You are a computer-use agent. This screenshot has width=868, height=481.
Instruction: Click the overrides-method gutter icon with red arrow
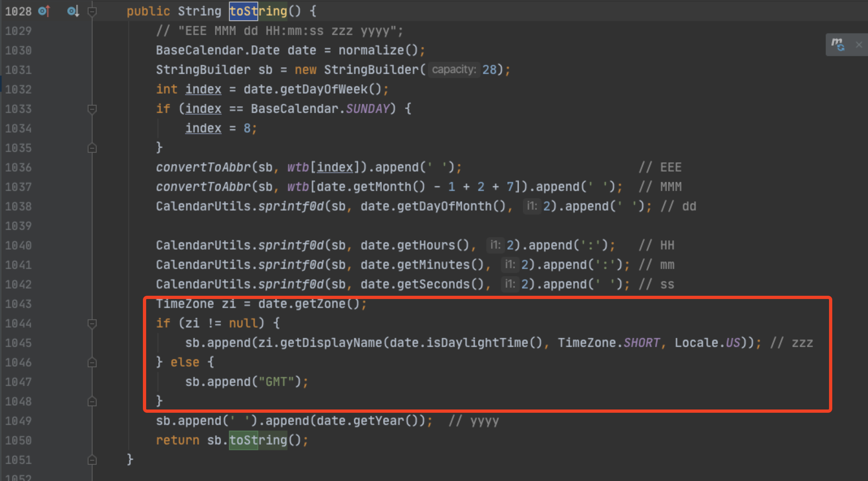(44, 11)
